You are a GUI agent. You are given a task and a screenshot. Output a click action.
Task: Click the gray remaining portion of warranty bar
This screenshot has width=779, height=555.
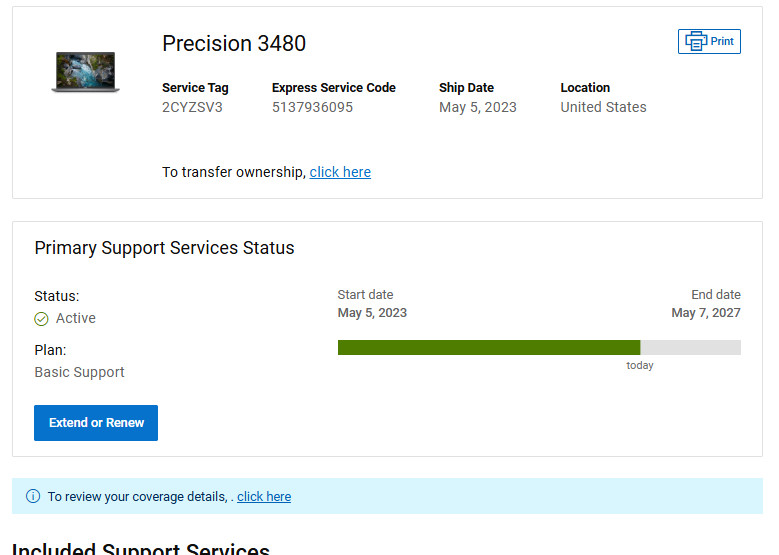[691, 347]
